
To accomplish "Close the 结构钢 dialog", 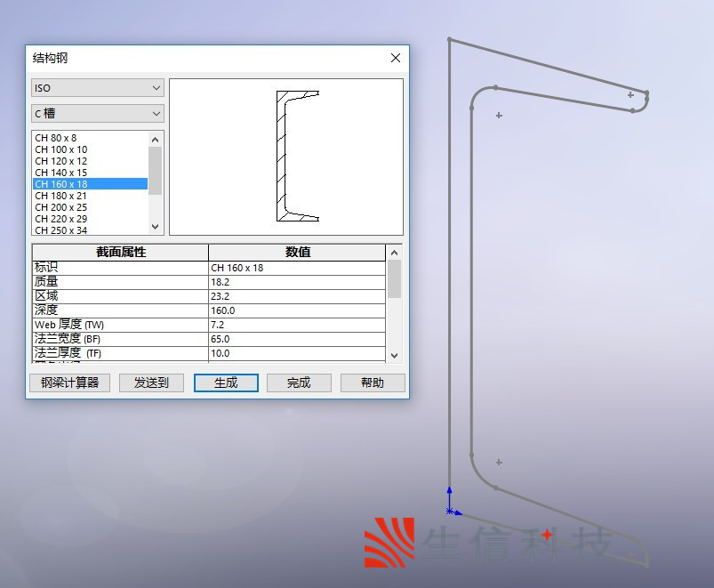I will tap(395, 58).
